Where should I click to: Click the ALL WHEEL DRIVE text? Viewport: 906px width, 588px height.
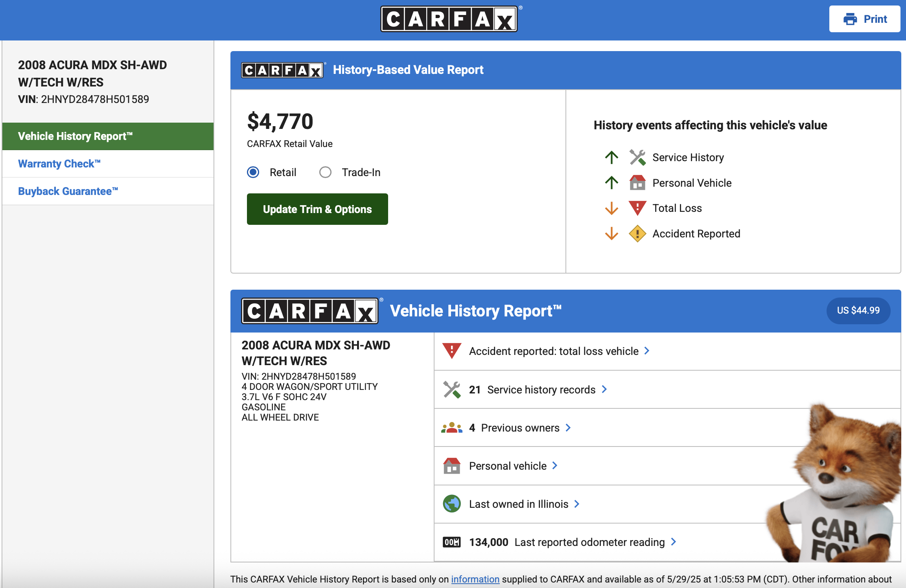280,417
